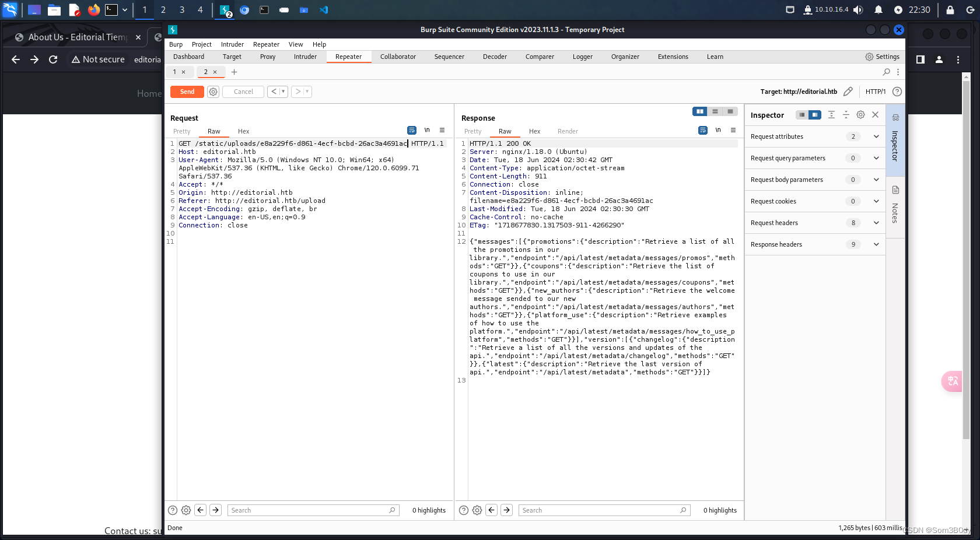
Task: Switch Request view to Pretty
Action: point(182,131)
